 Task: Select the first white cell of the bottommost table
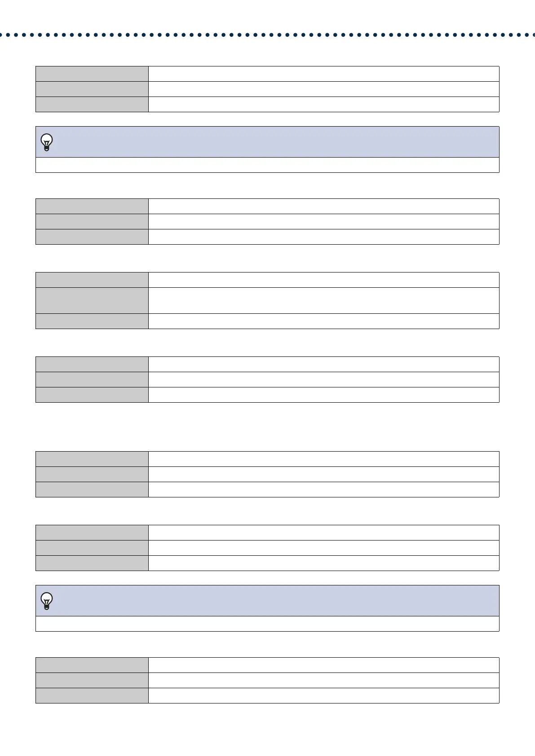point(324,665)
